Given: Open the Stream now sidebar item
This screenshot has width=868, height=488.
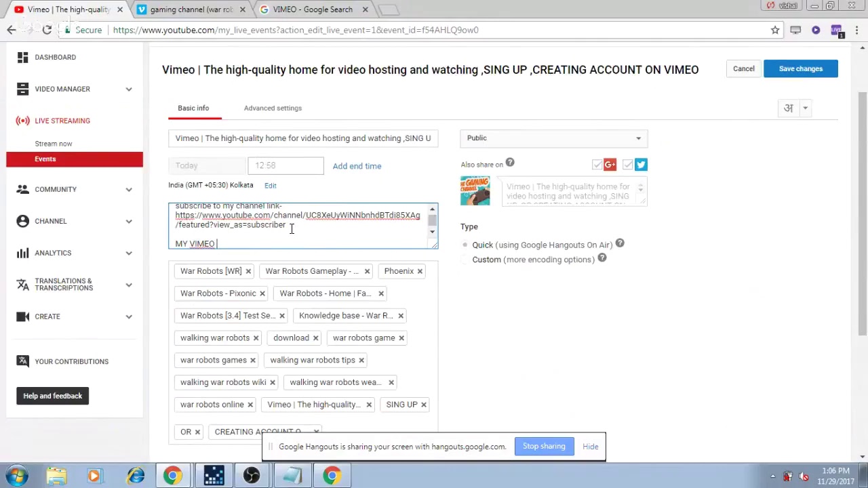Looking at the screenshot, I should 54,144.
